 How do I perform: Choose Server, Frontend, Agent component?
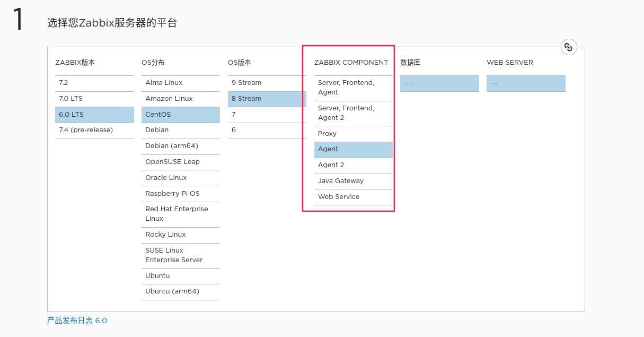tap(354, 88)
